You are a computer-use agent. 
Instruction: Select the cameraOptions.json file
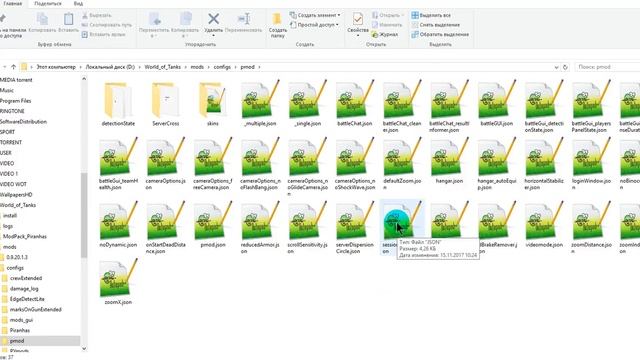pyautogui.click(x=165, y=164)
